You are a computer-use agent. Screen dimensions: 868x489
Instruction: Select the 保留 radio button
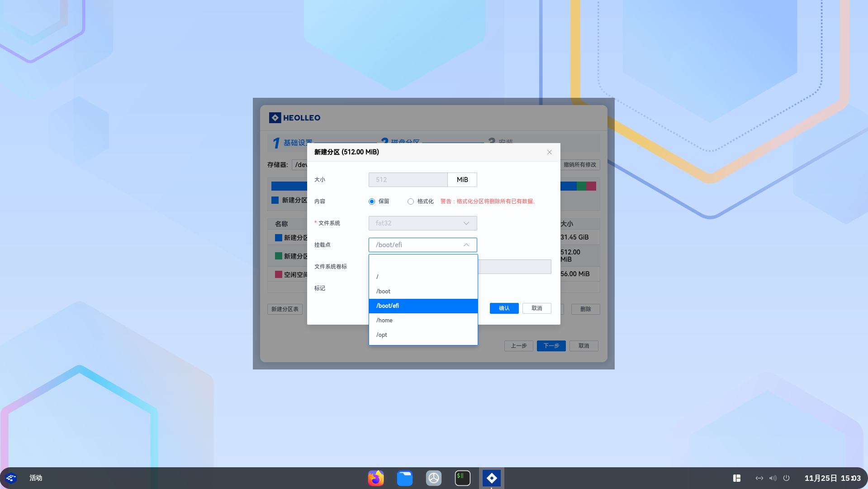pyautogui.click(x=372, y=201)
